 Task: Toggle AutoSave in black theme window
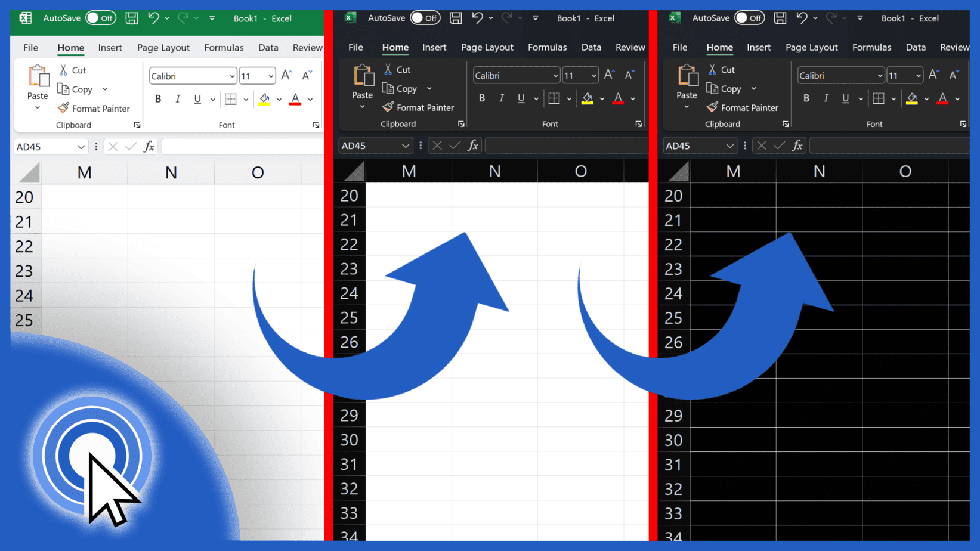(750, 18)
